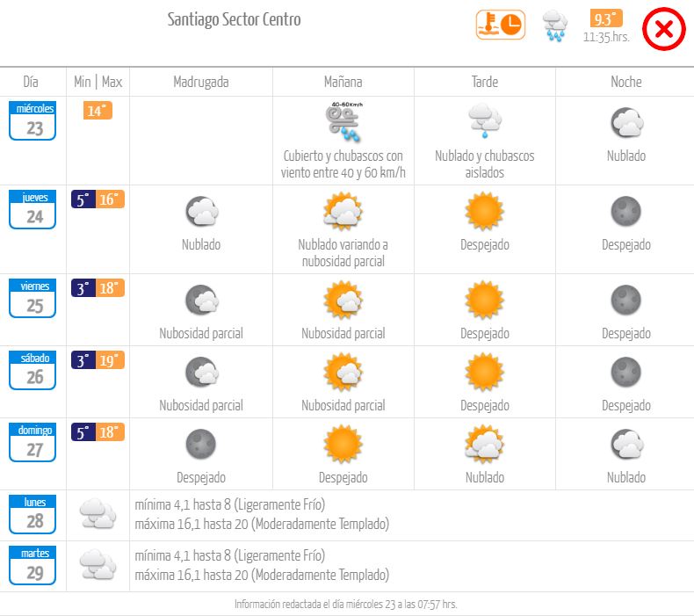The height and width of the screenshot is (616, 694).
Task: Close the forecast with the red X
Action: point(664,31)
